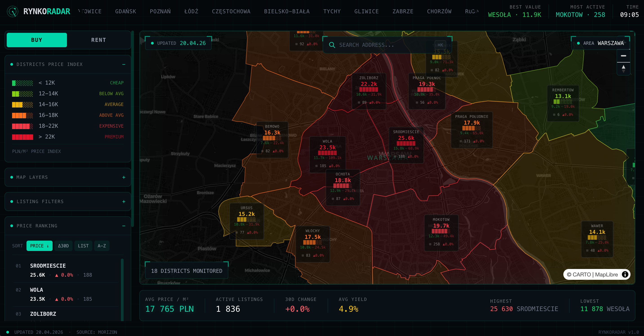
Task: Click the 14–16K AVERAGE legend swatch
Action: (22, 104)
